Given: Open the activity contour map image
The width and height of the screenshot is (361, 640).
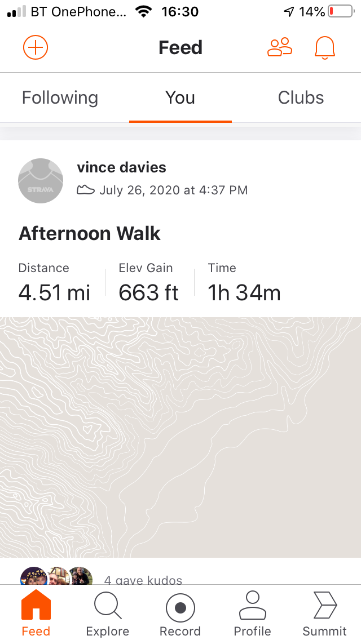Looking at the screenshot, I should coord(180,437).
